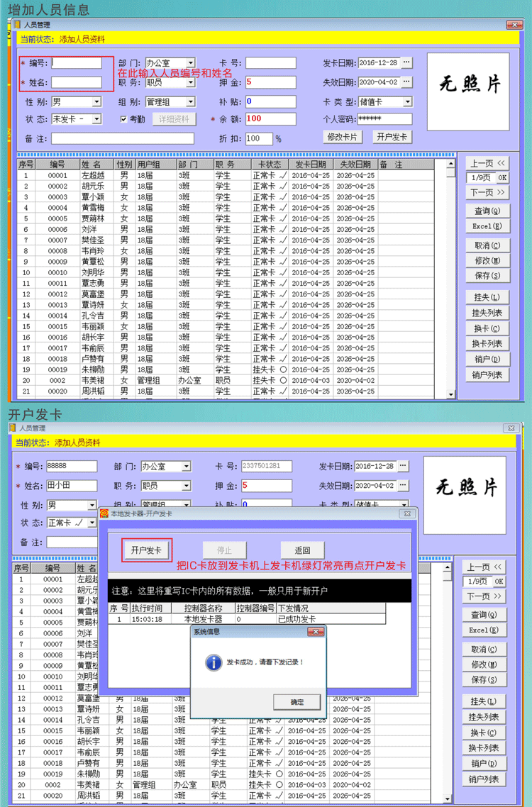Viewport: 532px width, 807px height.
Task: Click 修改(M) button in lower window
Action: [484, 664]
